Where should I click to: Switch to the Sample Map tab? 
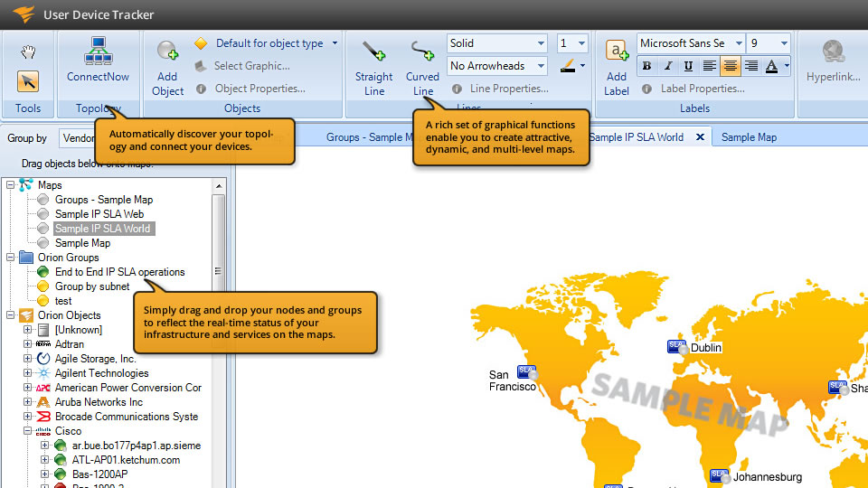749,137
